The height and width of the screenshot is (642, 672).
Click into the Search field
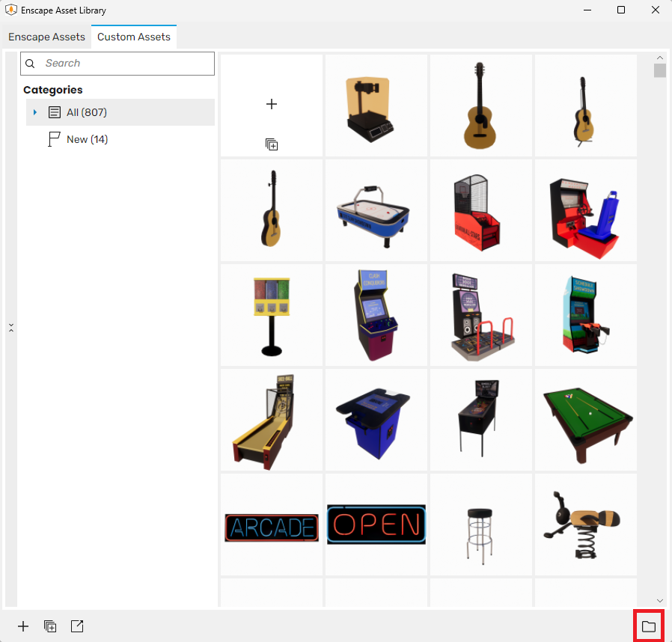pos(117,64)
